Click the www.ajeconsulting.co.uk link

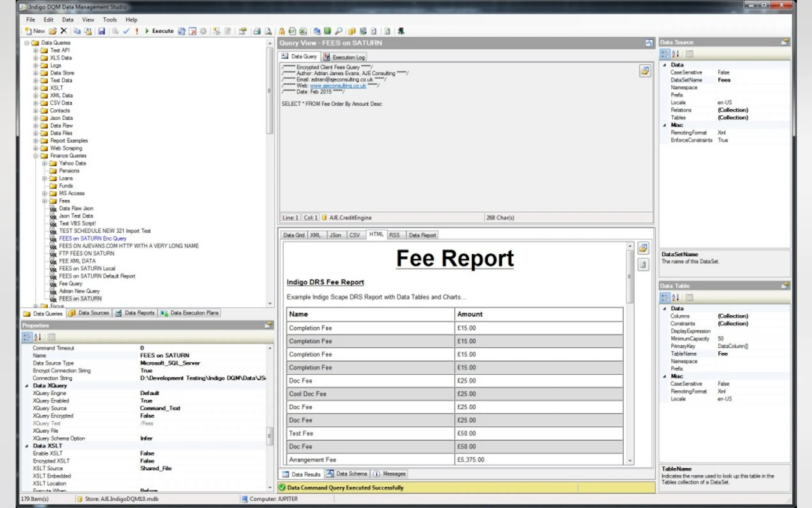338,86
